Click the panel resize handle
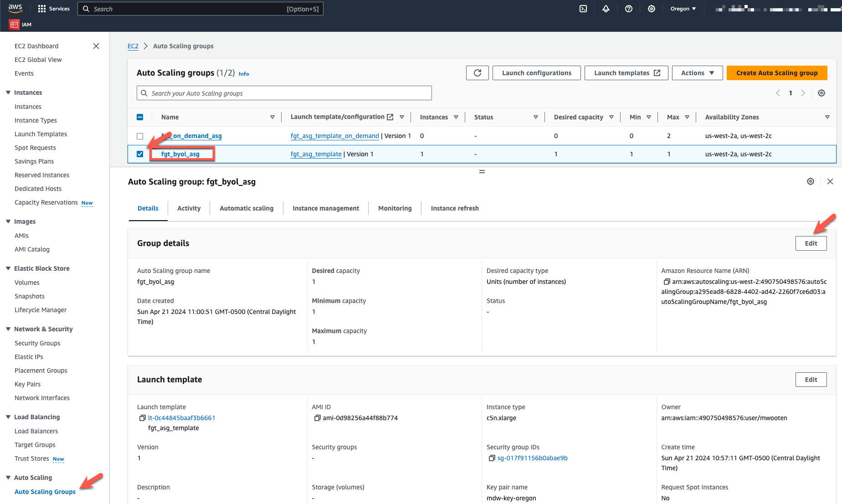 tap(482, 172)
